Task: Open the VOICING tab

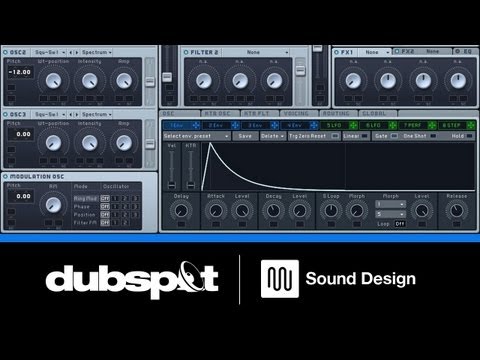Action: pyautogui.click(x=299, y=113)
